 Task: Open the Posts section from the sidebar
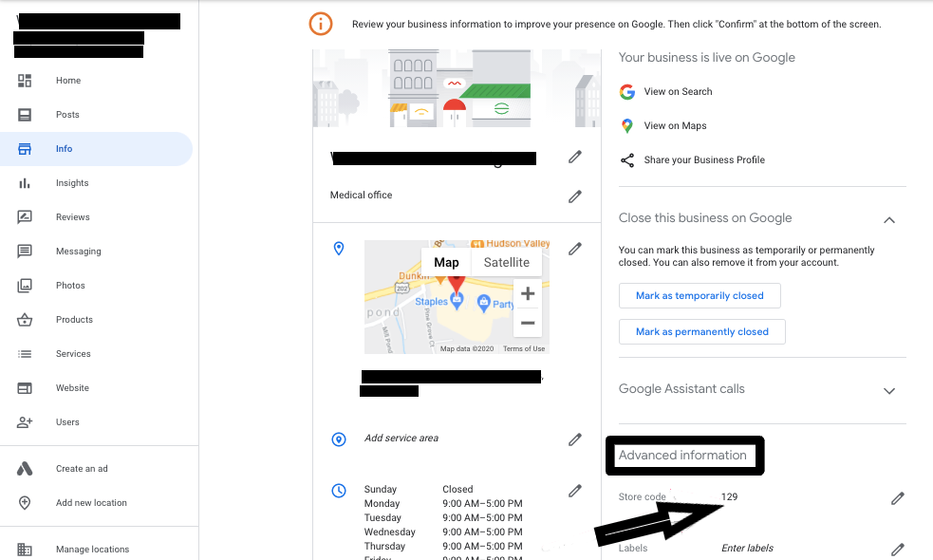(67, 114)
